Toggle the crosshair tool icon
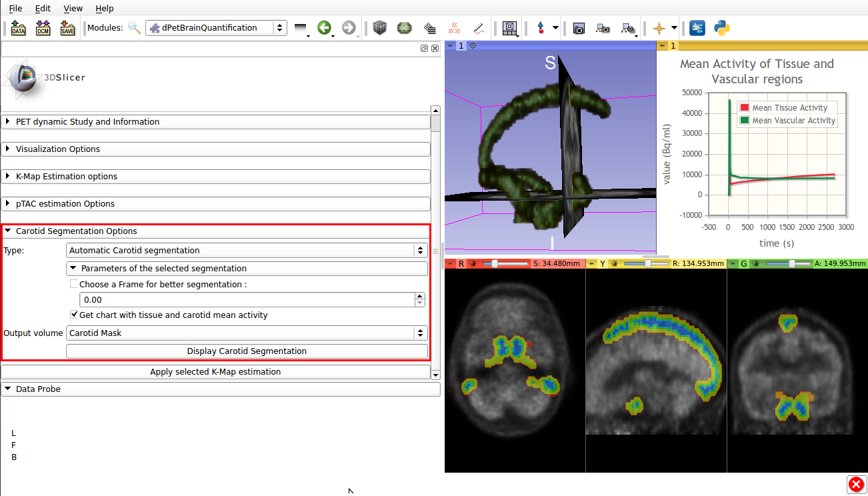This screenshot has width=868, height=496. tap(659, 28)
